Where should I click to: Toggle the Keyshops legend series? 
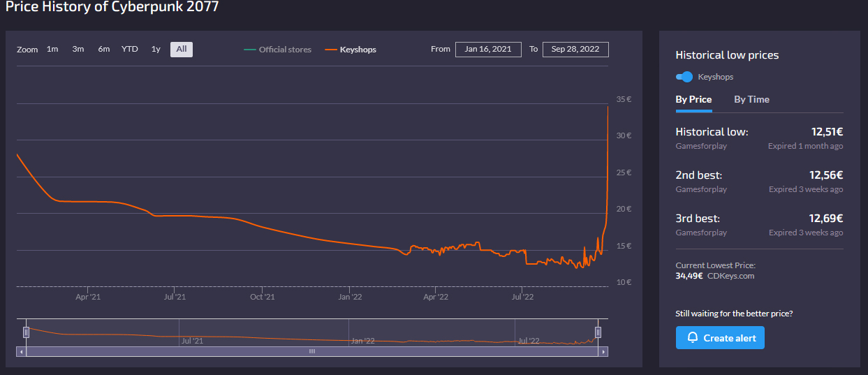tap(351, 50)
